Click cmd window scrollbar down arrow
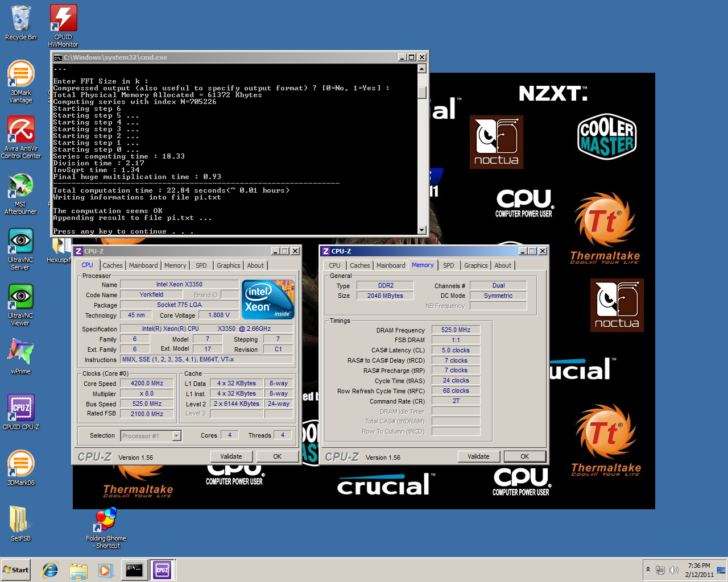728x582 pixels. coord(422,230)
